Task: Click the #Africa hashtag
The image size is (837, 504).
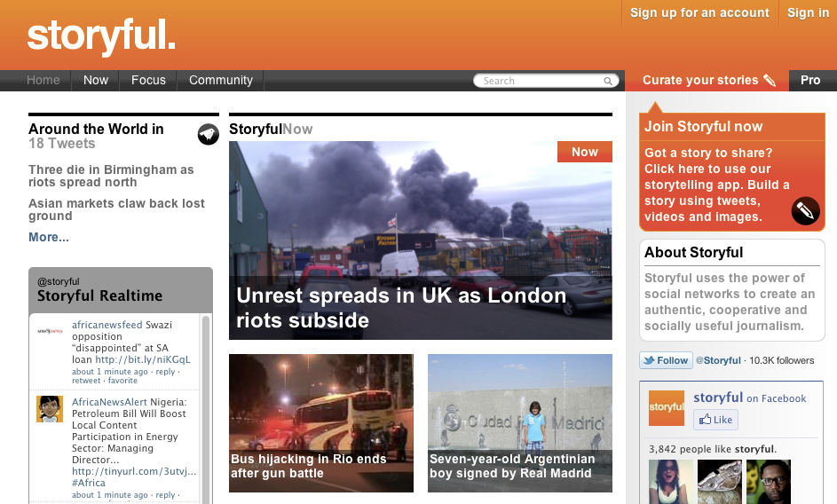Action: tap(89, 483)
